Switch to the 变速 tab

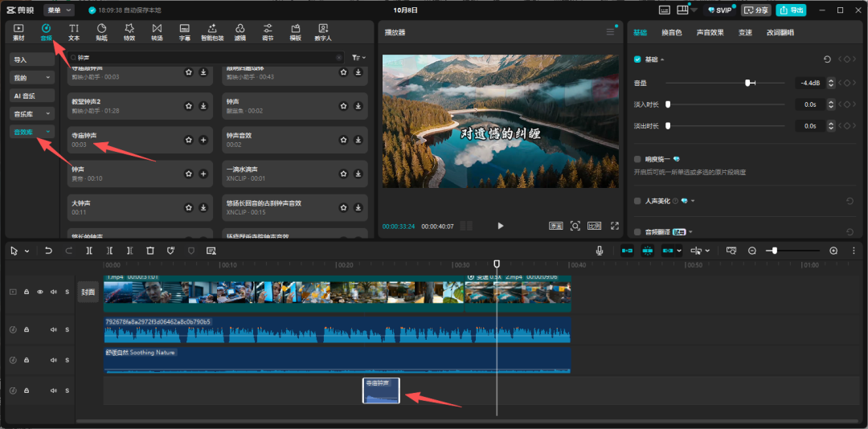pos(745,33)
